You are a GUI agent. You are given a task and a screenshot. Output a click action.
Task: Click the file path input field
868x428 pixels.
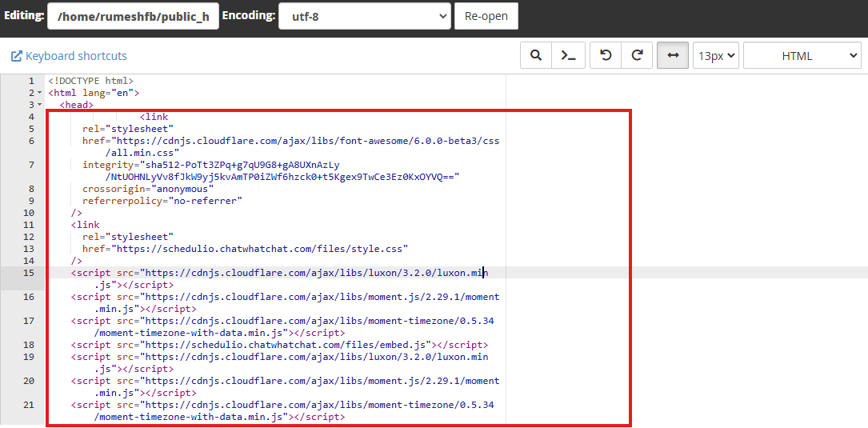(x=134, y=16)
